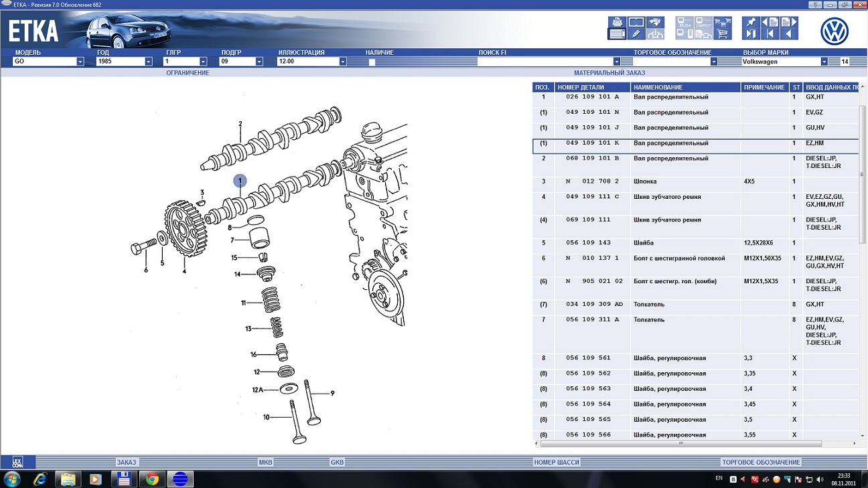Click callout 4 near the toothed pulley
Viewport: 868px width, 488px height.
pyautogui.click(x=184, y=271)
